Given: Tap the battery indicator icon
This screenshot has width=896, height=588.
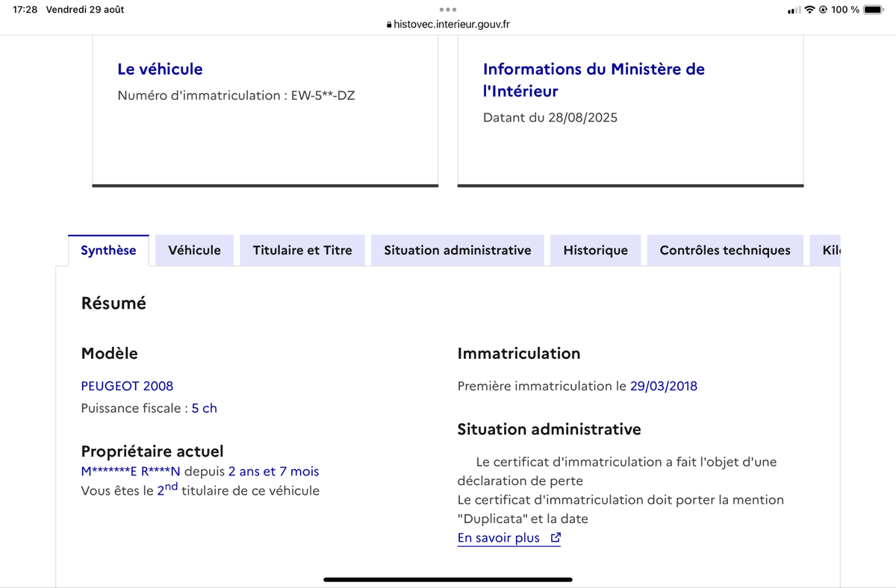Looking at the screenshot, I should tap(873, 10).
